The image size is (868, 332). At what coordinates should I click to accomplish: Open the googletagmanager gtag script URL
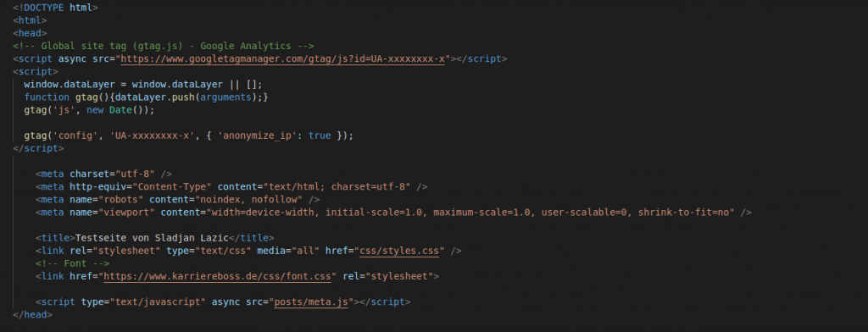click(282, 58)
